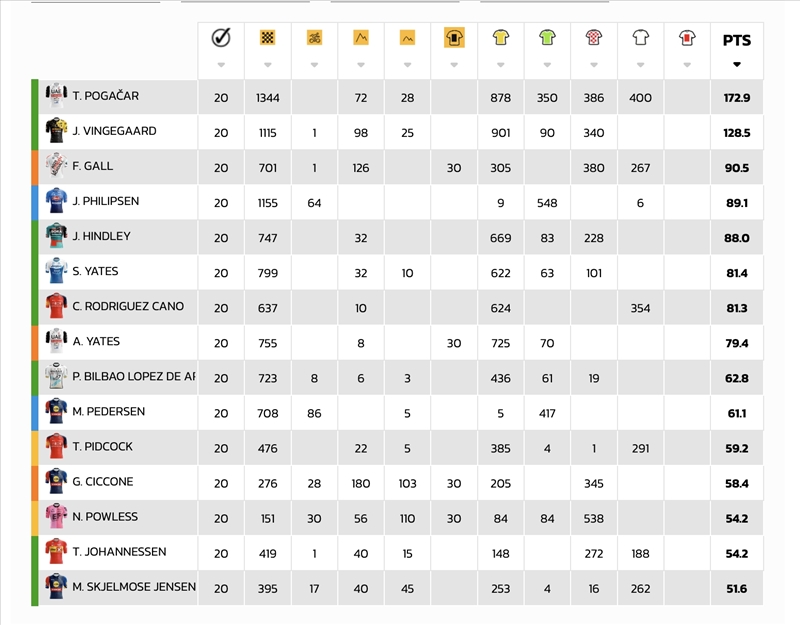
Task: Open G. Ciccone rider link
Action: point(102,482)
